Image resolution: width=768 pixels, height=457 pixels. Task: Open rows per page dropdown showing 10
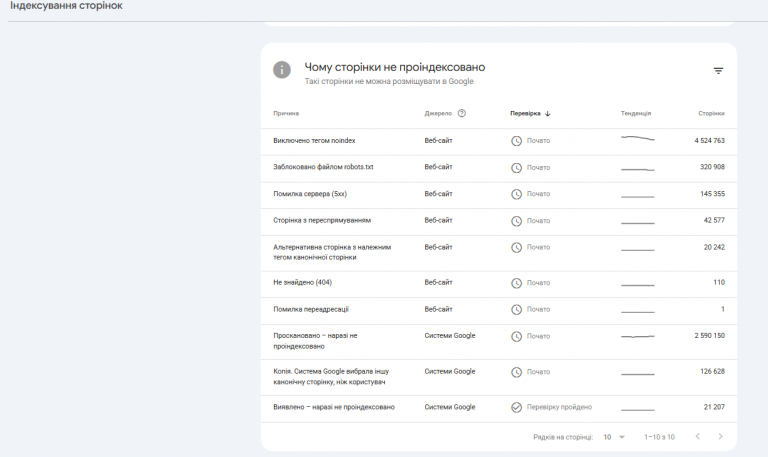point(614,437)
